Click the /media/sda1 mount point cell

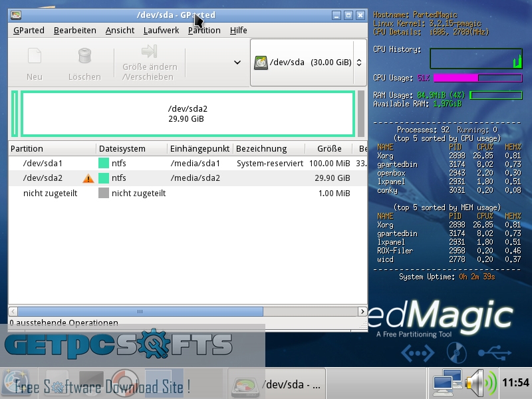(195, 163)
